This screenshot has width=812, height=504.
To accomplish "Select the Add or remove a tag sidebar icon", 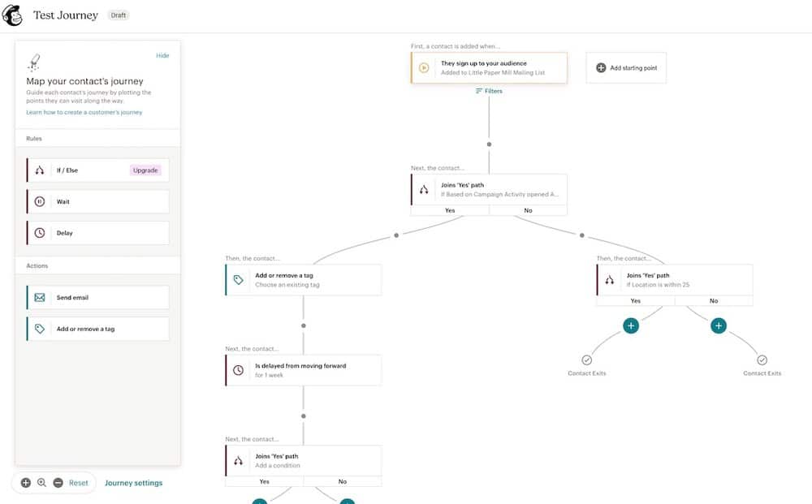I will [x=39, y=329].
